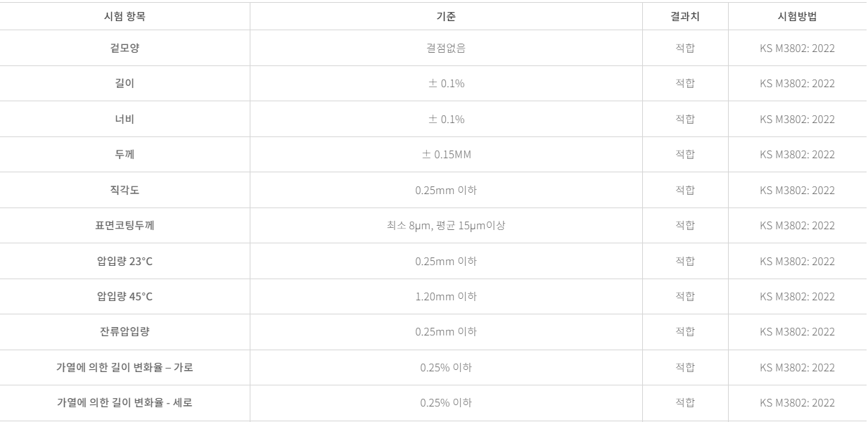Click the 결점없음 criterion cell

pyautogui.click(x=446, y=48)
